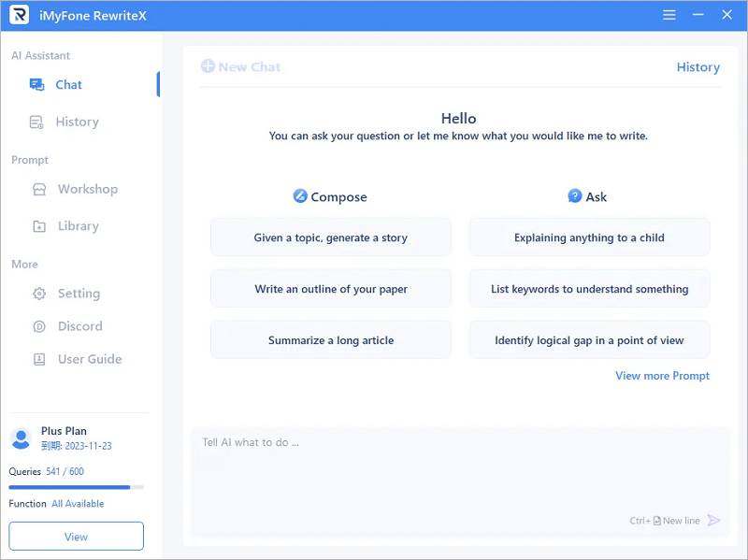
Task: Click the New line enter-key icon
Action: [657, 521]
